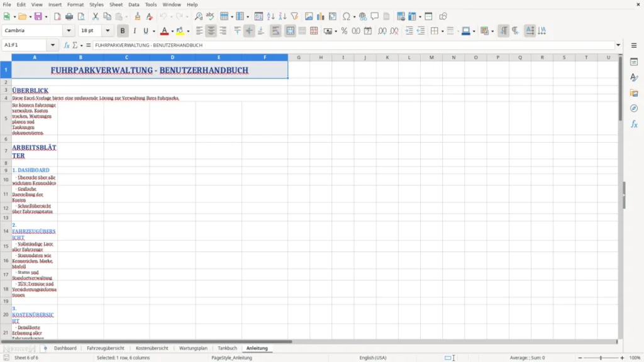Open Borders dropdown arrow

[x=442, y=31]
